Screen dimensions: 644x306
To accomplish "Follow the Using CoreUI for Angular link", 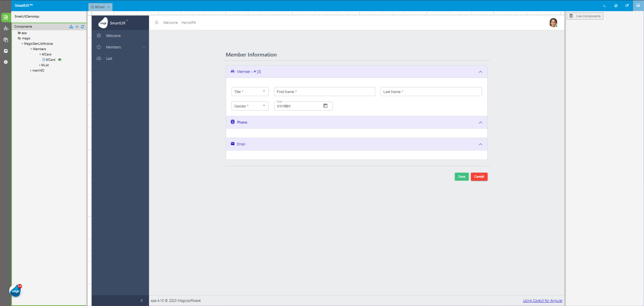I will 542,301.
